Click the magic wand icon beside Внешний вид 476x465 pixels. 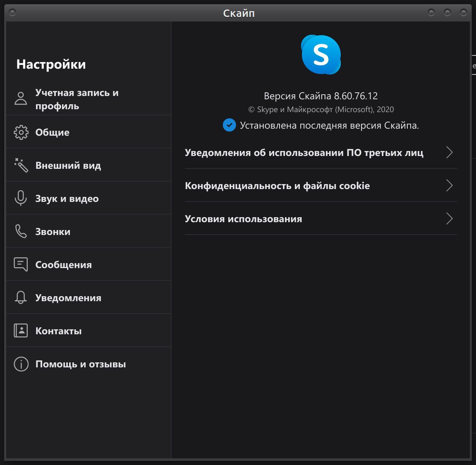coord(21,165)
